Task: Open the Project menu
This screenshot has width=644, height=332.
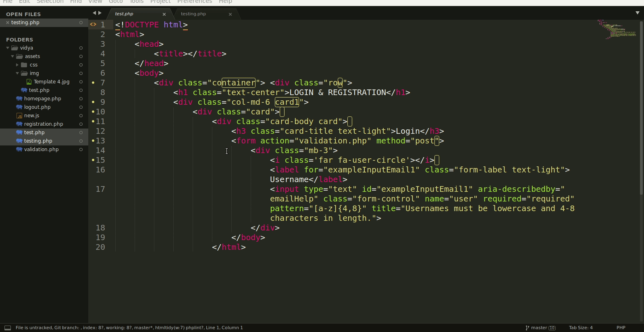Action: [x=160, y=2]
